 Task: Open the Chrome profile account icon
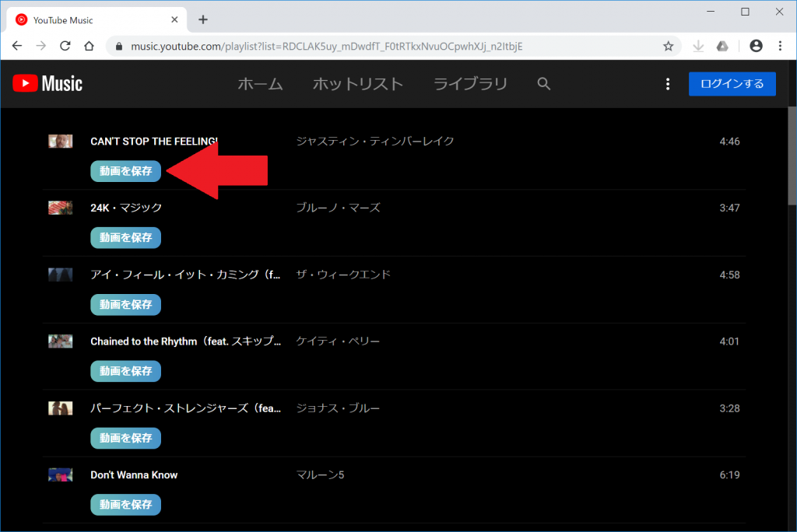(x=755, y=47)
